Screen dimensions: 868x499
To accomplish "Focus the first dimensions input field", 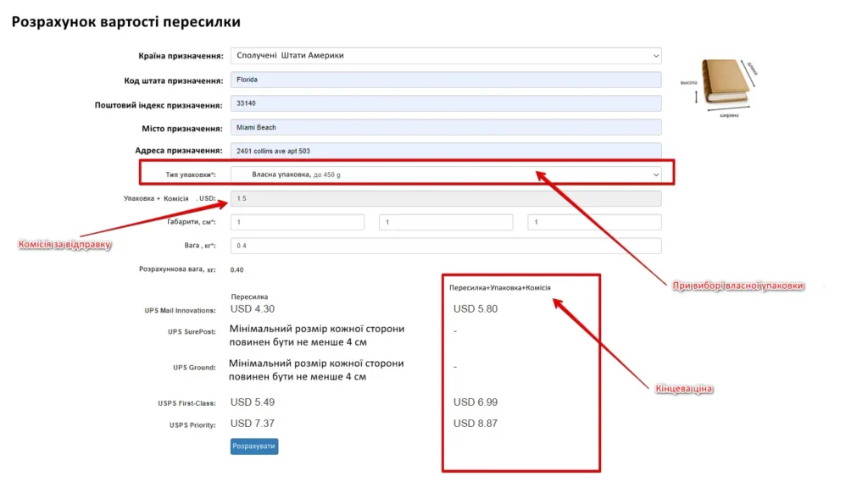I will (298, 222).
